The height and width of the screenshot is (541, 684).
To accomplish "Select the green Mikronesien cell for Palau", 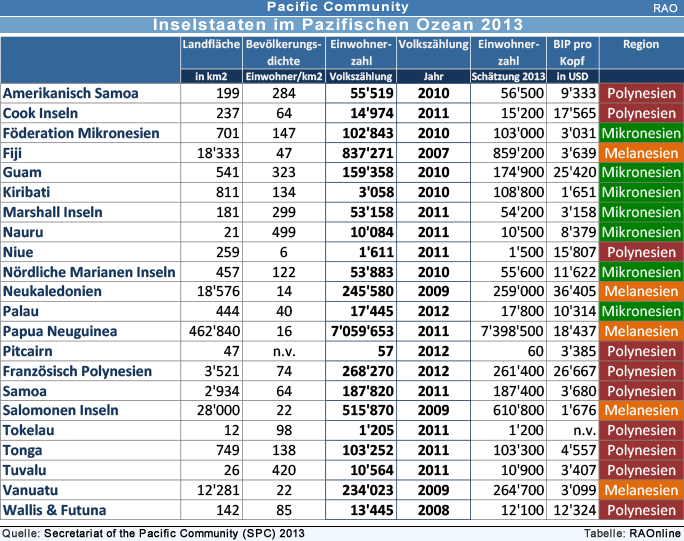I will (640, 311).
